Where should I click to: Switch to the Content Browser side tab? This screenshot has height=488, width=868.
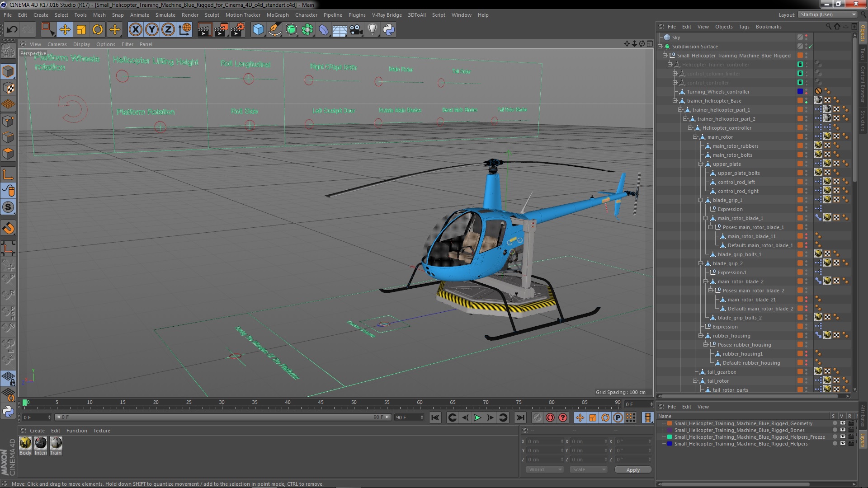coord(863,84)
